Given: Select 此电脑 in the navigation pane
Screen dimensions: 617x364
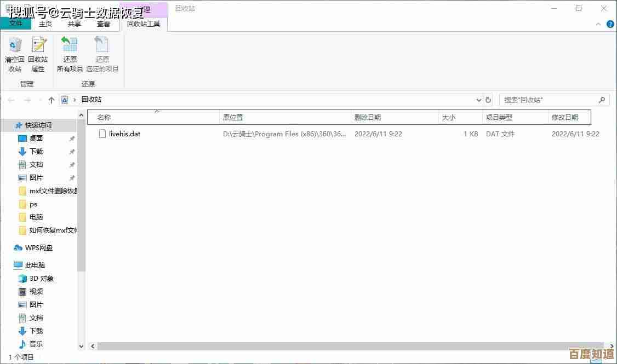Looking at the screenshot, I should [x=35, y=265].
